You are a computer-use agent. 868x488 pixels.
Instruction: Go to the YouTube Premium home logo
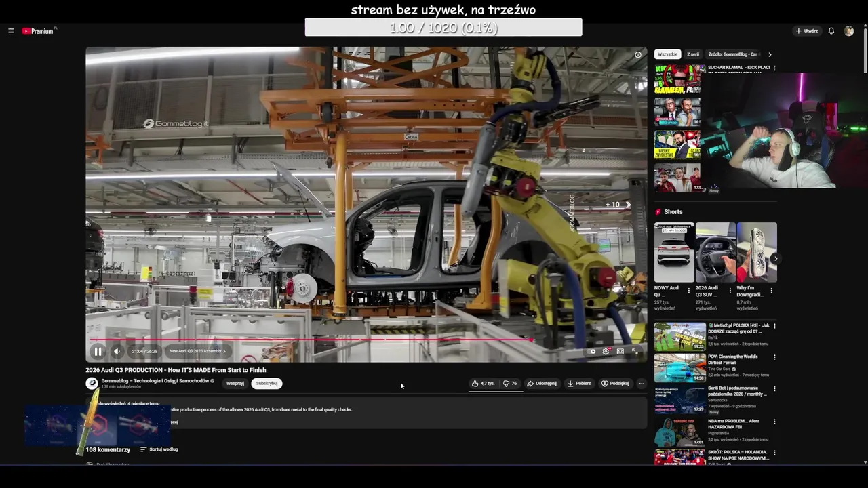tap(38, 31)
